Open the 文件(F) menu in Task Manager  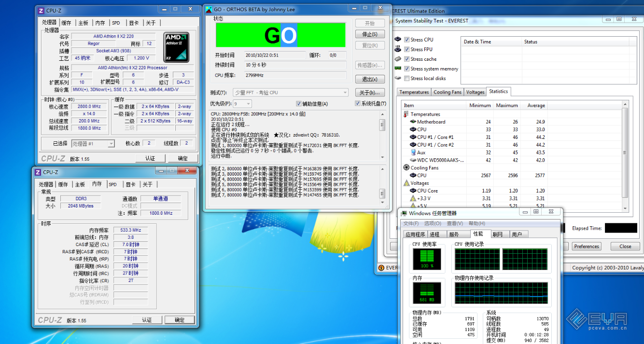click(411, 223)
